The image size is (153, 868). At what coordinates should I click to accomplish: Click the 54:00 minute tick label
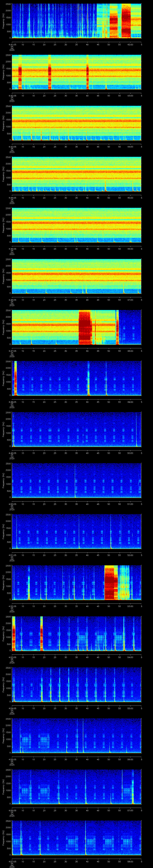pyautogui.click(x=130, y=657)
